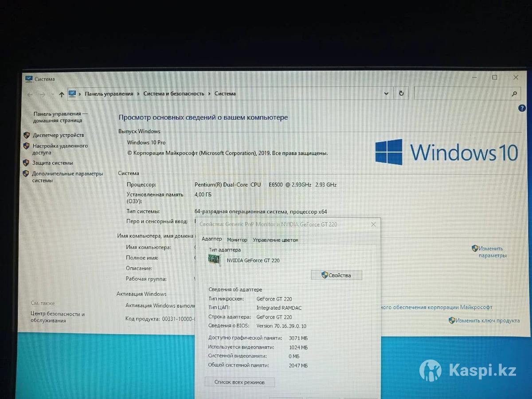Click the Система window icon in the title bar

coord(29,79)
